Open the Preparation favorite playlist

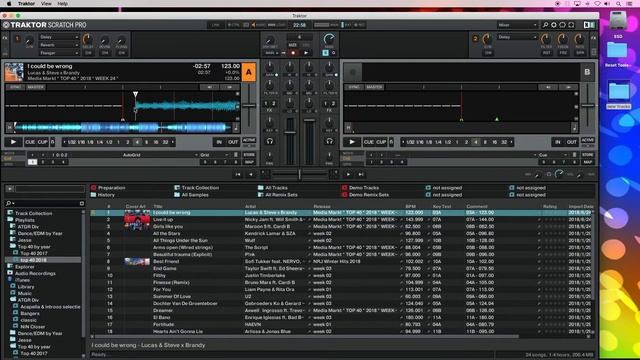point(108,188)
